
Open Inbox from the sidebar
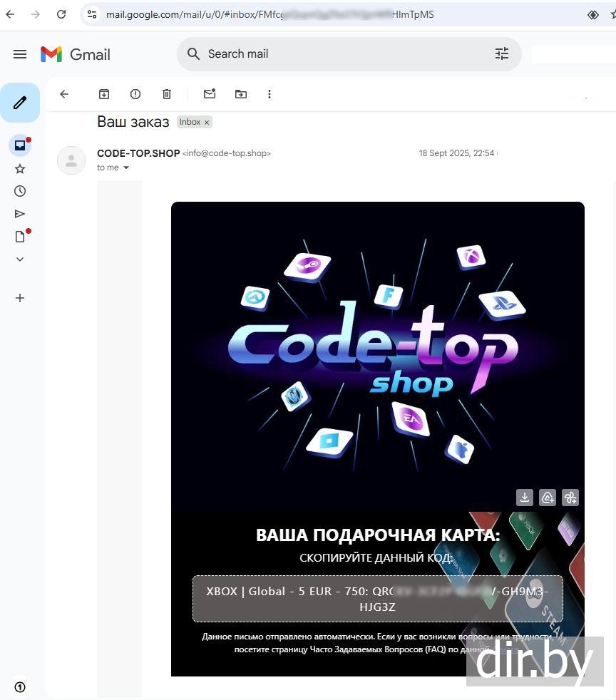click(20, 145)
